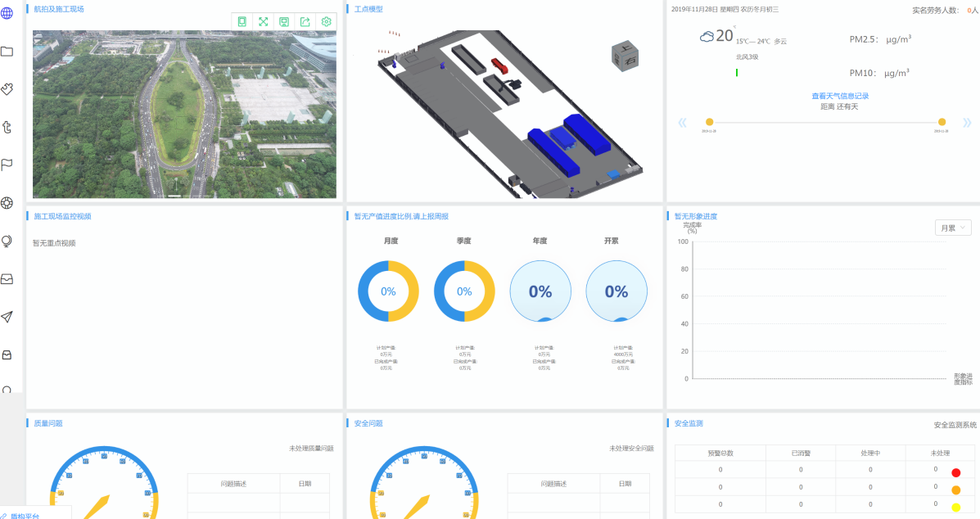Click the 航拍及施工现场 panel title

point(59,9)
